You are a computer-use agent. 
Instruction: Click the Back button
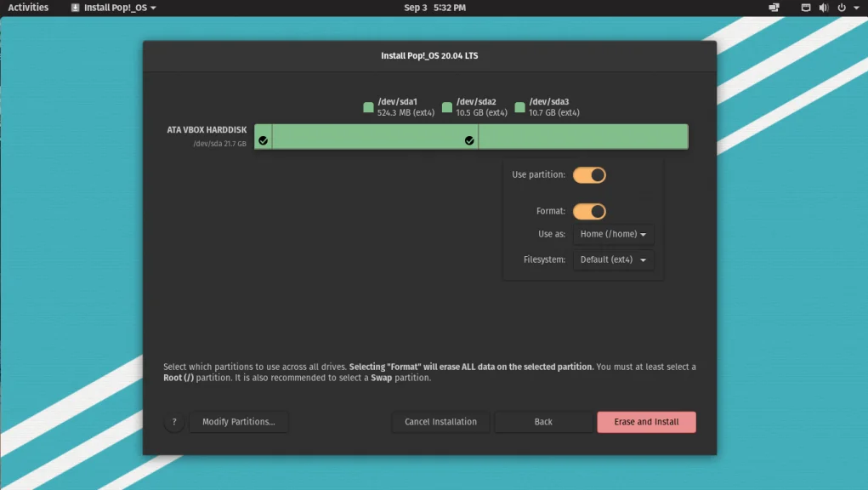[543, 422]
